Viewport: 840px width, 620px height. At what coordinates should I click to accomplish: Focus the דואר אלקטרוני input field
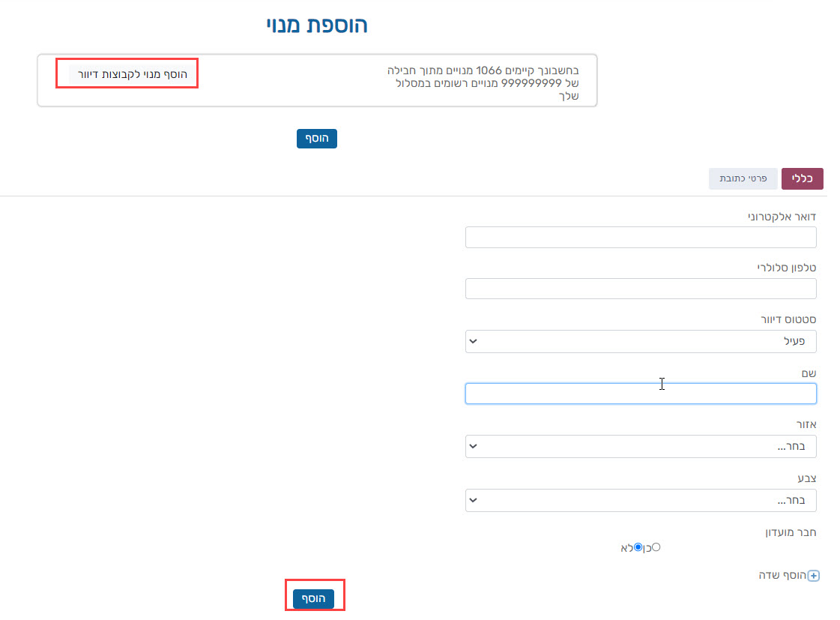641,238
